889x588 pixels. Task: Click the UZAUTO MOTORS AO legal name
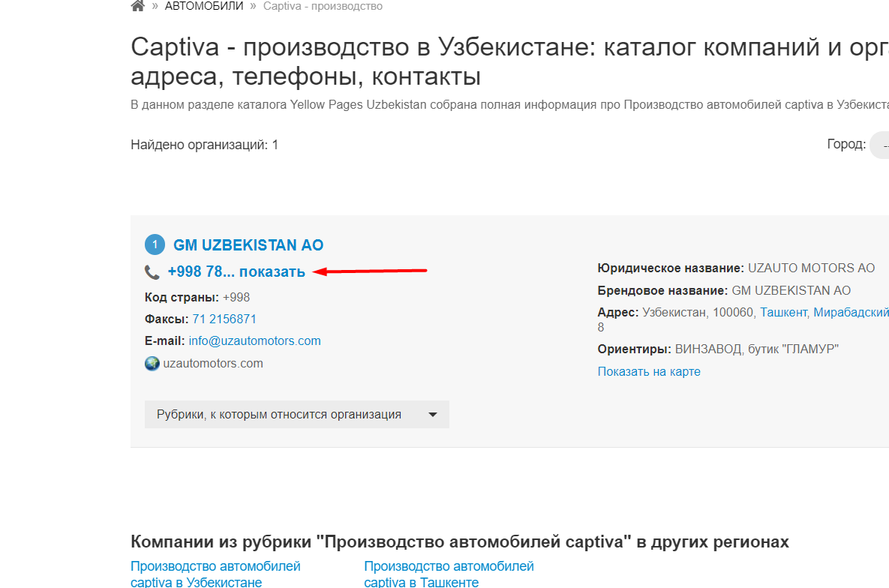pyautogui.click(x=811, y=268)
